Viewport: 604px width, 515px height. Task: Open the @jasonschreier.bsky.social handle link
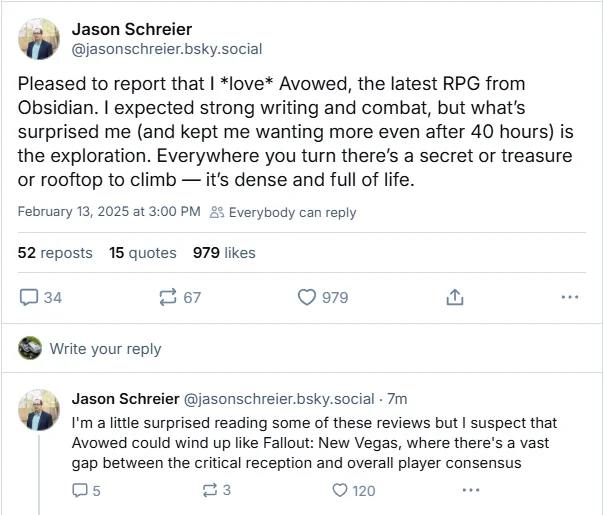tap(153, 48)
